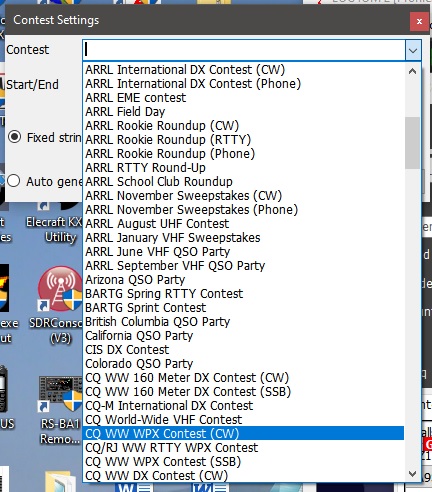
Task: Pick CQ WW DX Contest (CW)
Action: pos(243,476)
